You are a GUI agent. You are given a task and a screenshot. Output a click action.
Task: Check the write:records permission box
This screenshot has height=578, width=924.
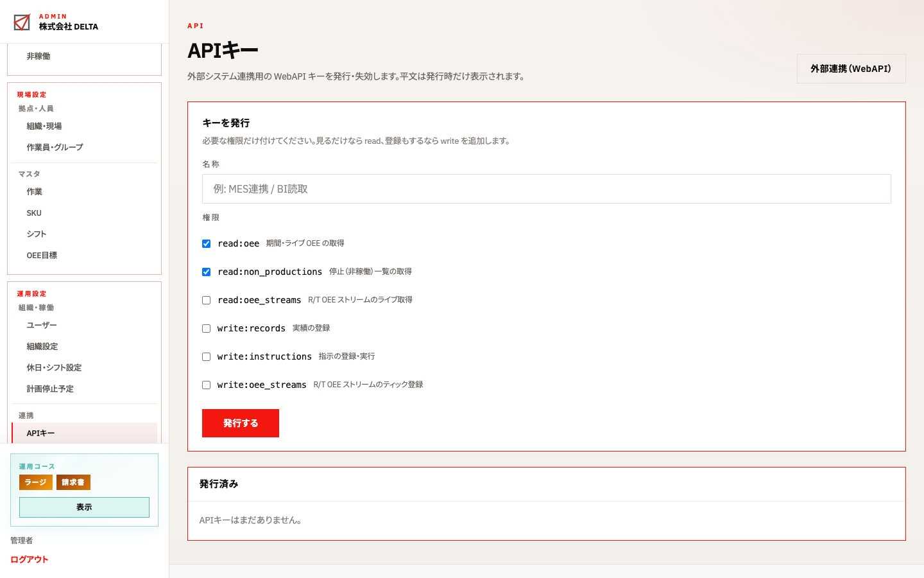(206, 328)
